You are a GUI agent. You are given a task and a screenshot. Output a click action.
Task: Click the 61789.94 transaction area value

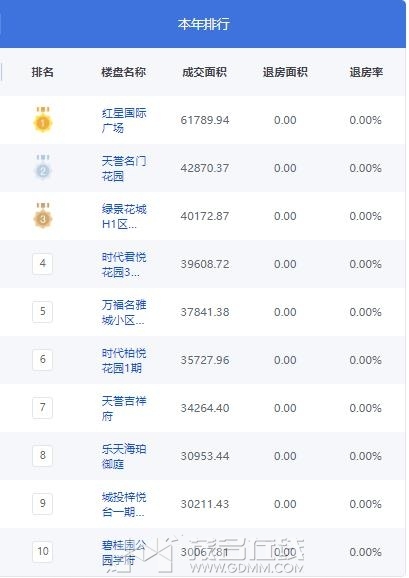tap(205, 120)
